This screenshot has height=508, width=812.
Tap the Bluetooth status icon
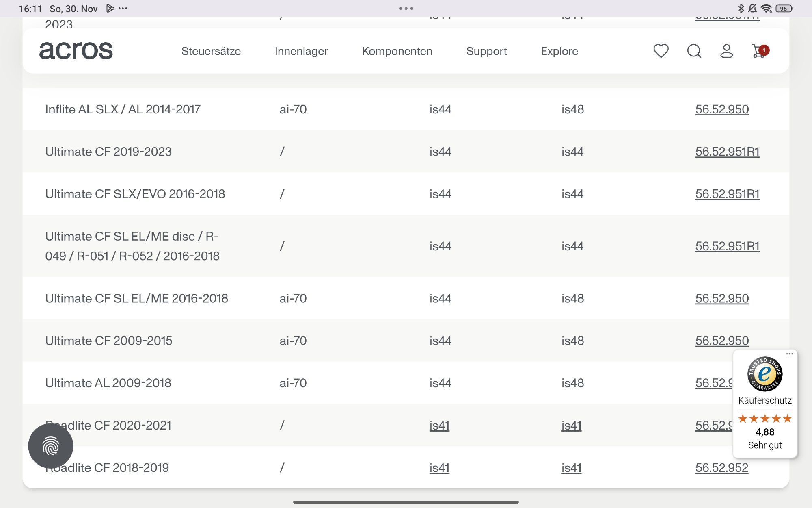click(x=740, y=8)
